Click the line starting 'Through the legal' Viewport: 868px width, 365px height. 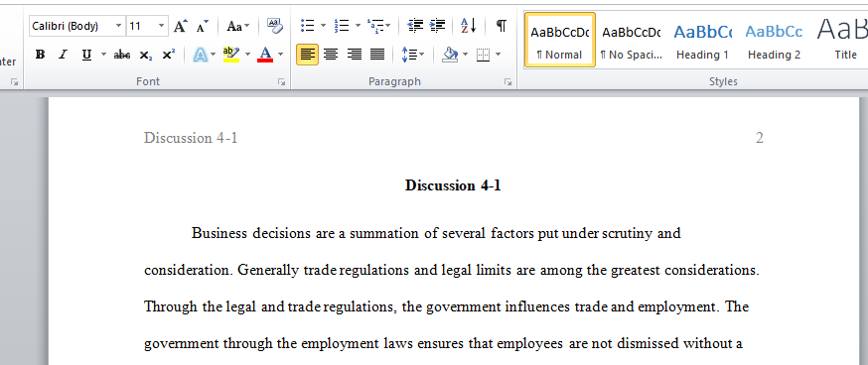[446, 306]
